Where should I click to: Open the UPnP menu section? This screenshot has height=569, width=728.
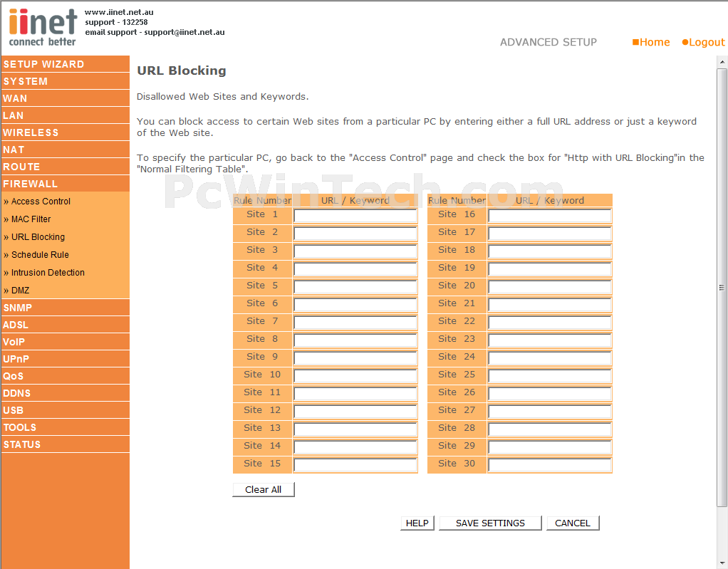(65, 359)
